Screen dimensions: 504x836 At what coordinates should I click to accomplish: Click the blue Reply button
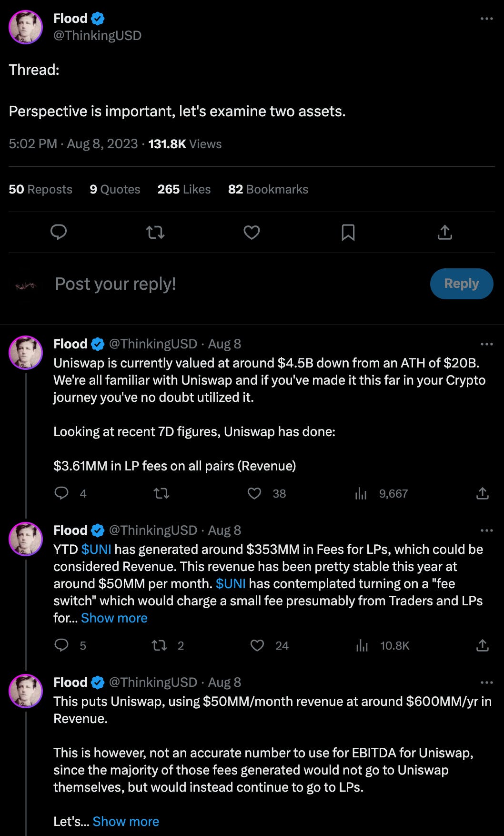[462, 284]
